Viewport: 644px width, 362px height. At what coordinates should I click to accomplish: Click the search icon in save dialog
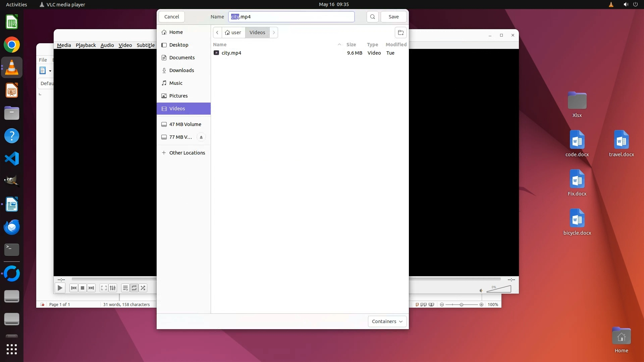372,17
